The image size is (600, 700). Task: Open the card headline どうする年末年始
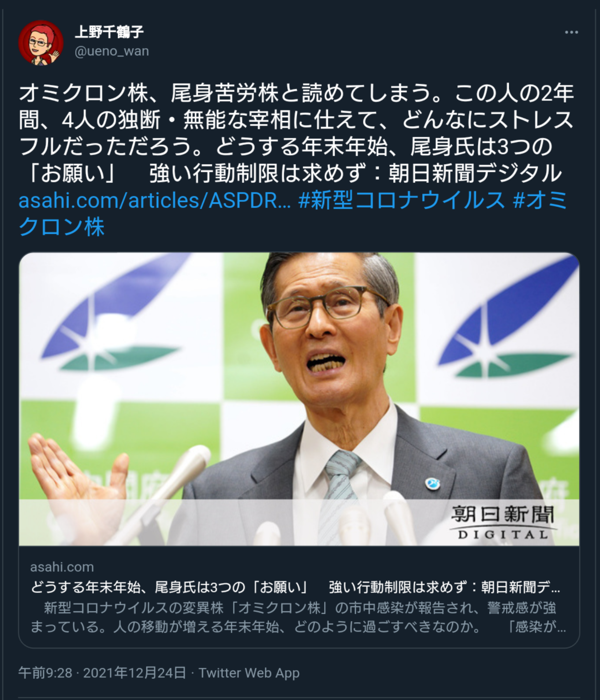click(295, 587)
